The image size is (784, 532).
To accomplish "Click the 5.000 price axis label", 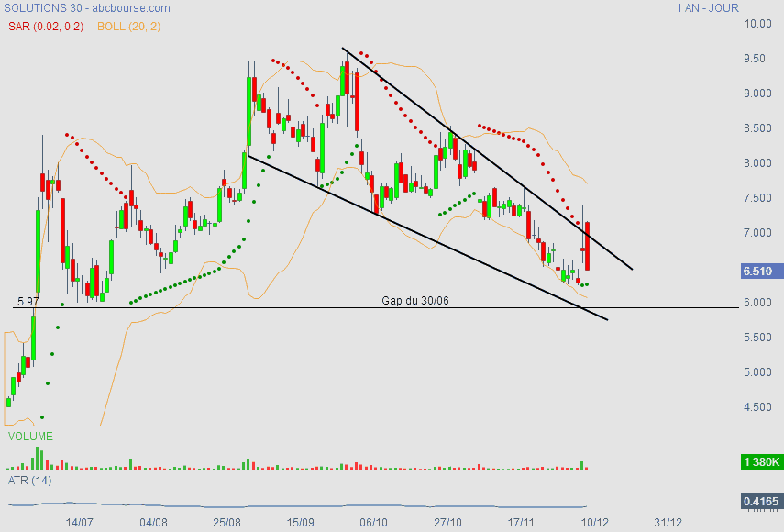I will click(757, 372).
